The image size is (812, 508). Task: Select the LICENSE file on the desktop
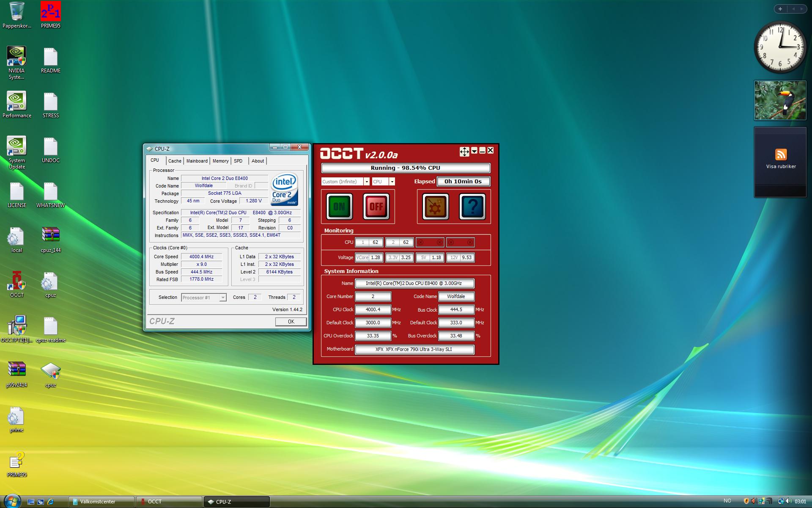[16, 195]
